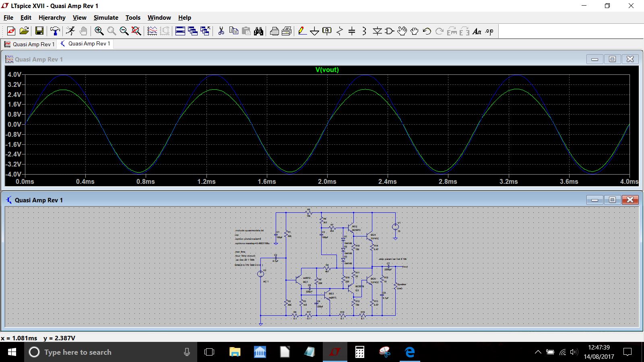The height and width of the screenshot is (362, 644).
Task: Open the Hierarchy menu
Action: 52,17
